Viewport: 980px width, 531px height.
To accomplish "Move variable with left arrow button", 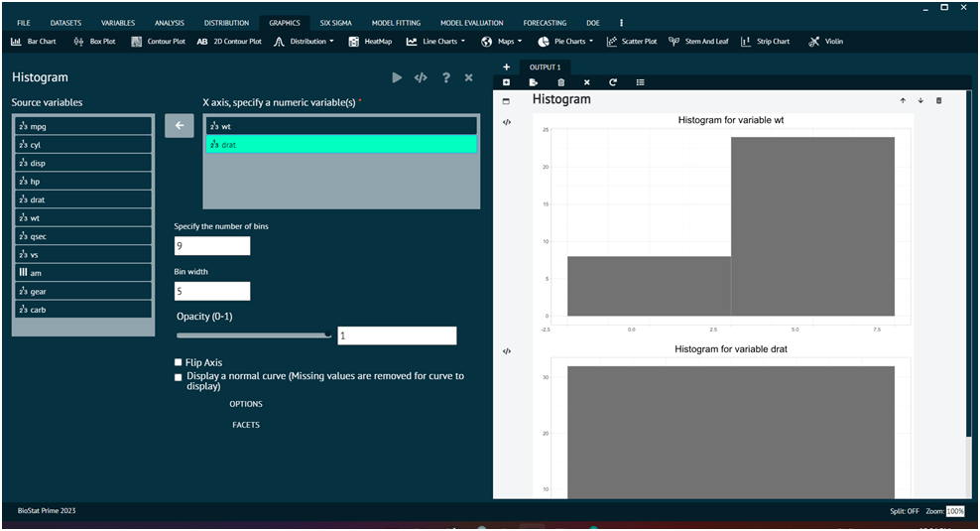I will coord(180,126).
